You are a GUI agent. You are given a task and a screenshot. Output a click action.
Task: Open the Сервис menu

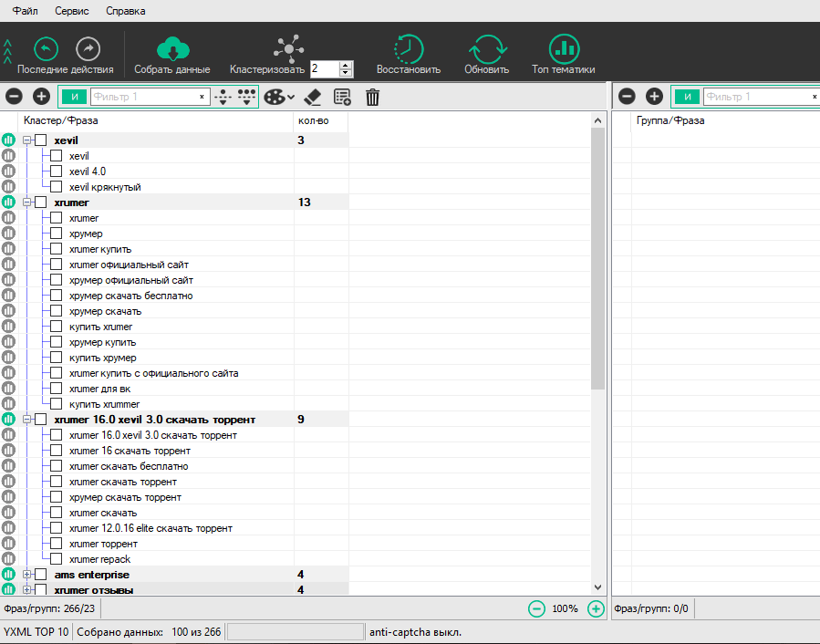[72, 11]
